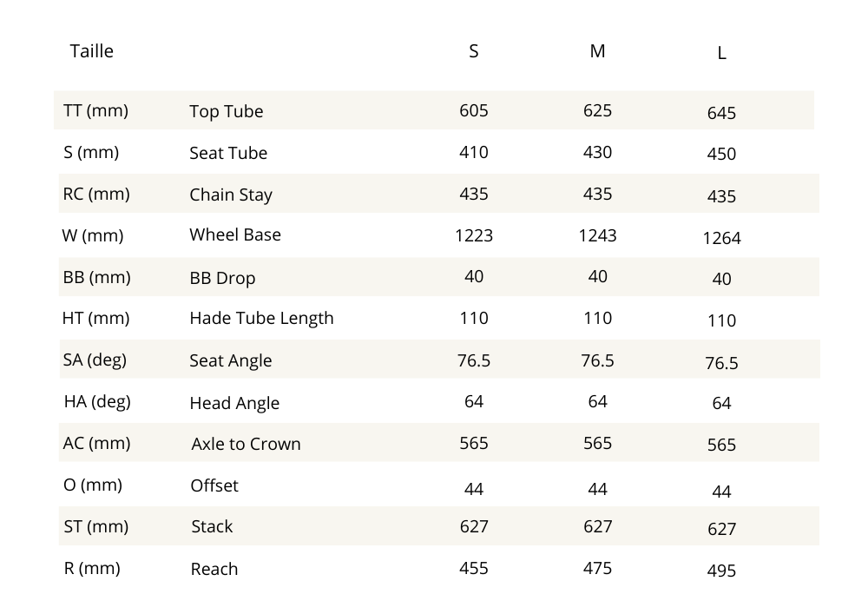The height and width of the screenshot is (614, 868).
Task: Select the Hade Tube Length label
Action: pos(261,318)
